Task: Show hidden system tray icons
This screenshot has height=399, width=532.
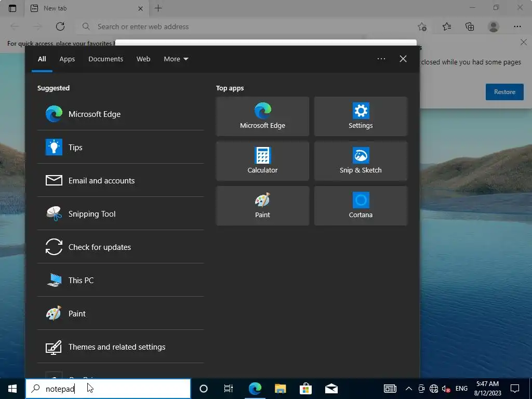Action: pyautogui.click(x=409, y=389)
